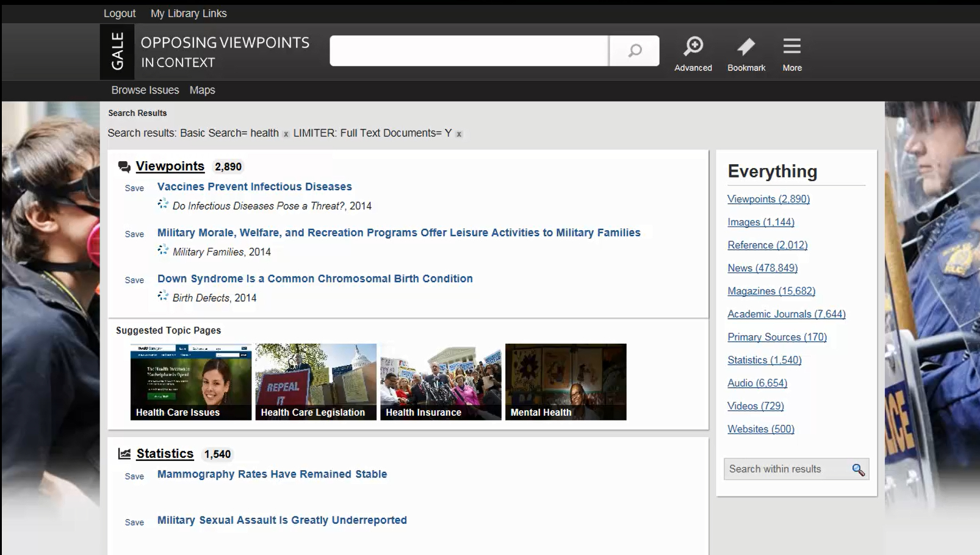The image size is (980, 555).
Task: Save the Down Syndrome article
Action: [x=134, y=280]
